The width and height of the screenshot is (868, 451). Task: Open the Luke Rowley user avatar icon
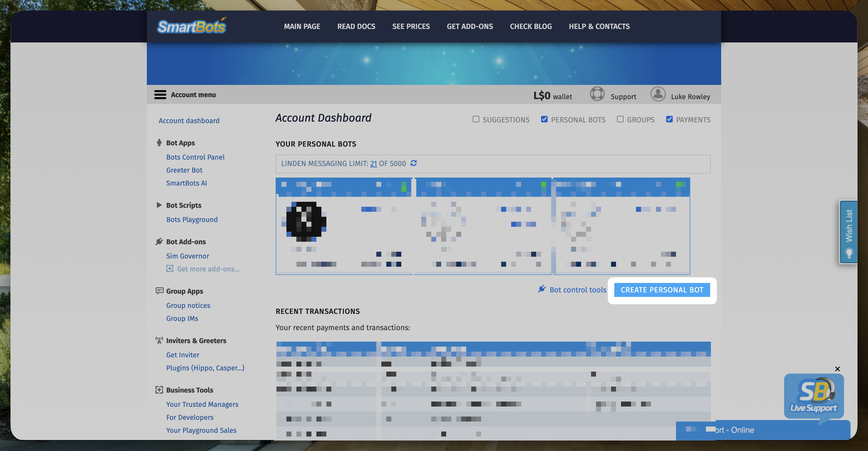657,94
